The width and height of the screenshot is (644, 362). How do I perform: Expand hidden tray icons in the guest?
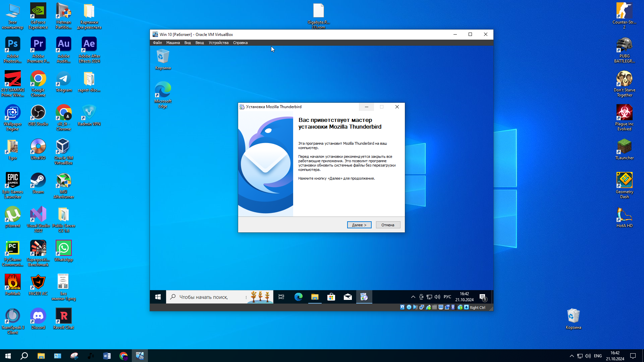pyautogui.click(x=413, y=297)
